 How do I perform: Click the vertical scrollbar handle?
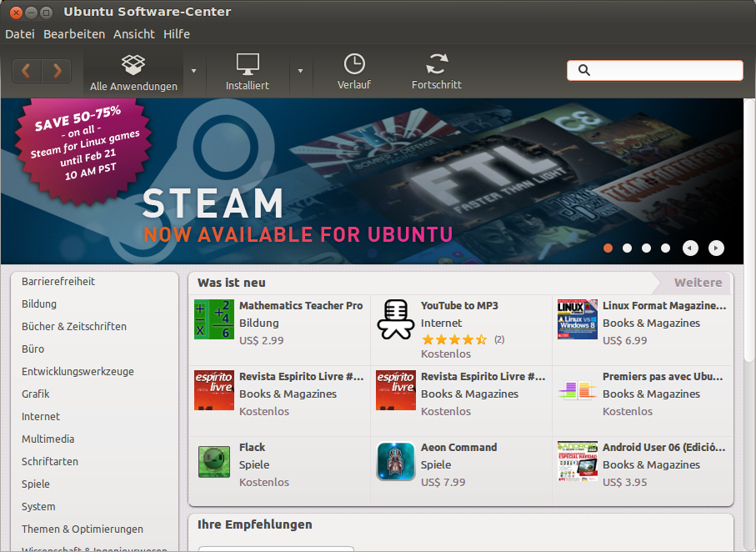[749, 231]
